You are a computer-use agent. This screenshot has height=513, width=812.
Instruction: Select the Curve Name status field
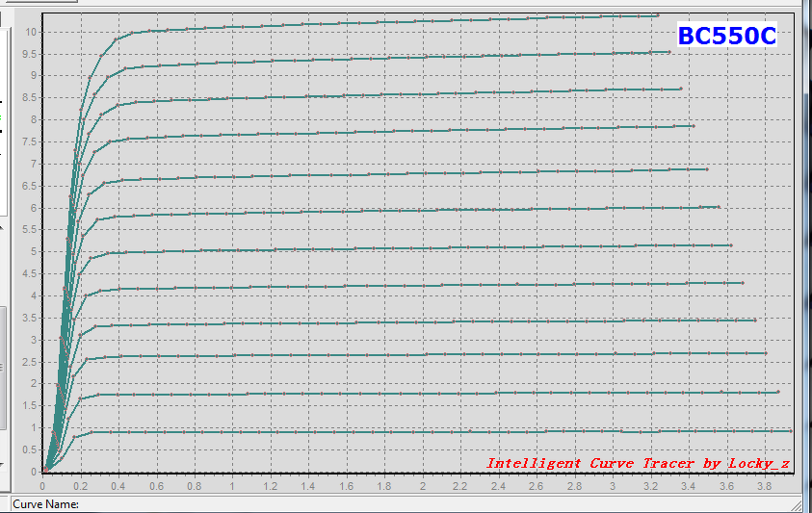pyautogui.click(x=404, y=504)
